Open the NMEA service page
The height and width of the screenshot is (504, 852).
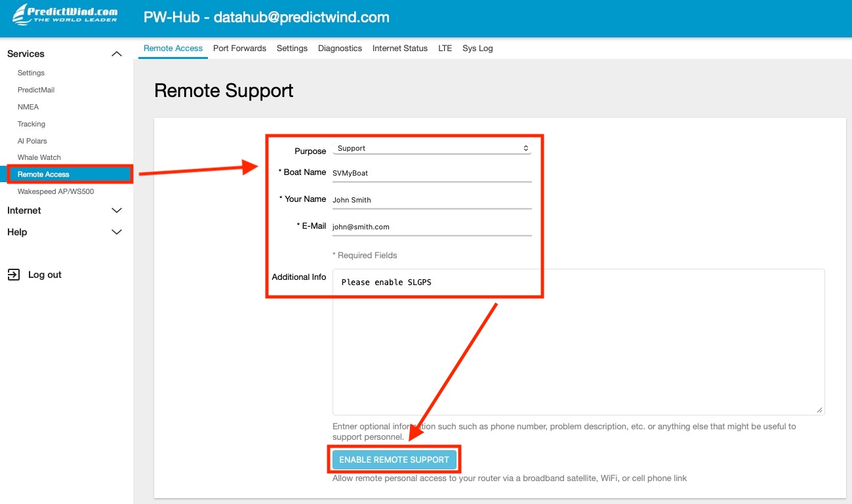coord(28,106)
